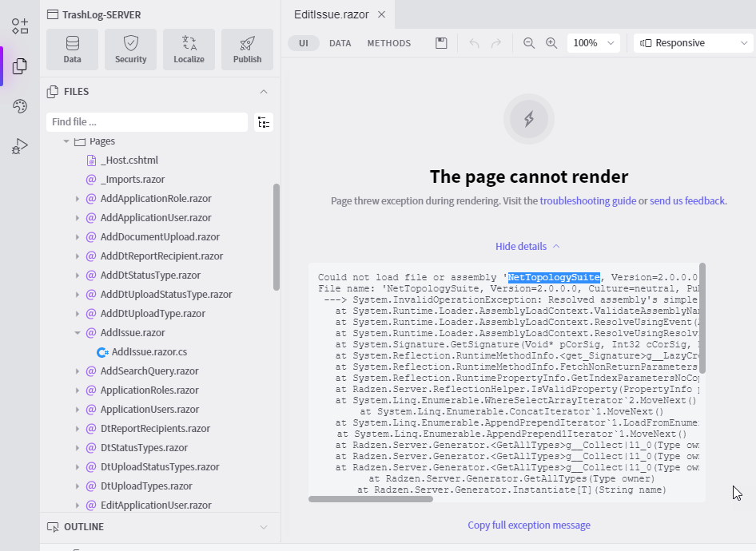Zoom out using the magnifier minus icon

tap(529, 43)
